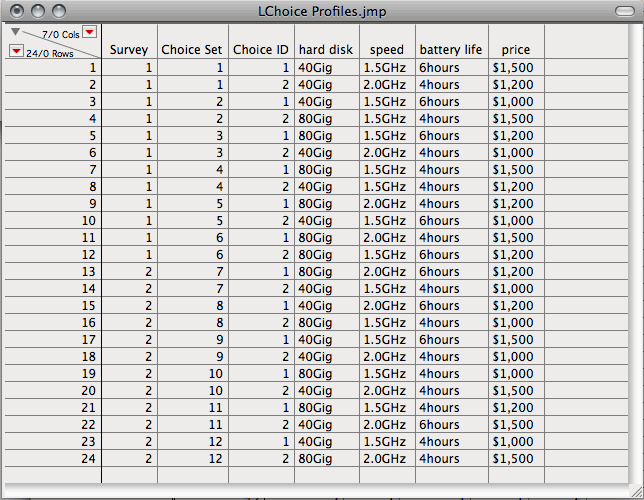Click the Choice Set value 12 in row 23
This screenshot has width=644, height=500.
[193, 442]
